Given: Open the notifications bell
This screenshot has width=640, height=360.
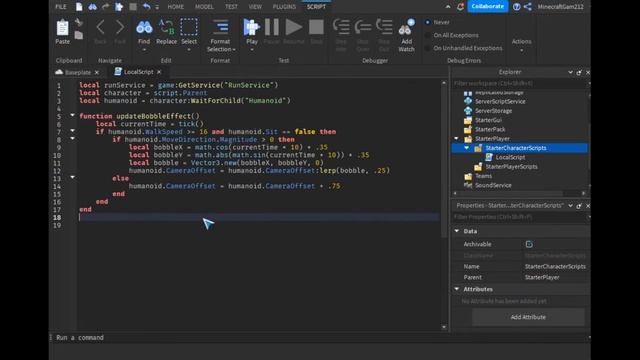Looking at the screenshot, I should tap(460, 7).
